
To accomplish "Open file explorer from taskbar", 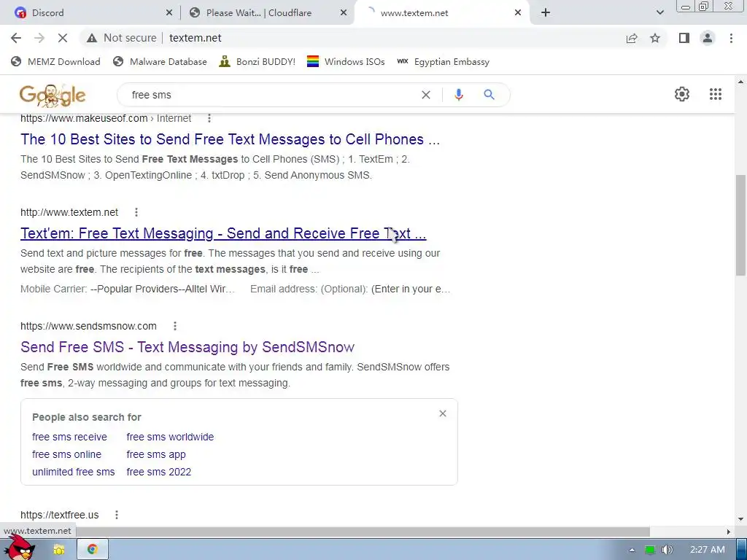I will click(59, 550).
